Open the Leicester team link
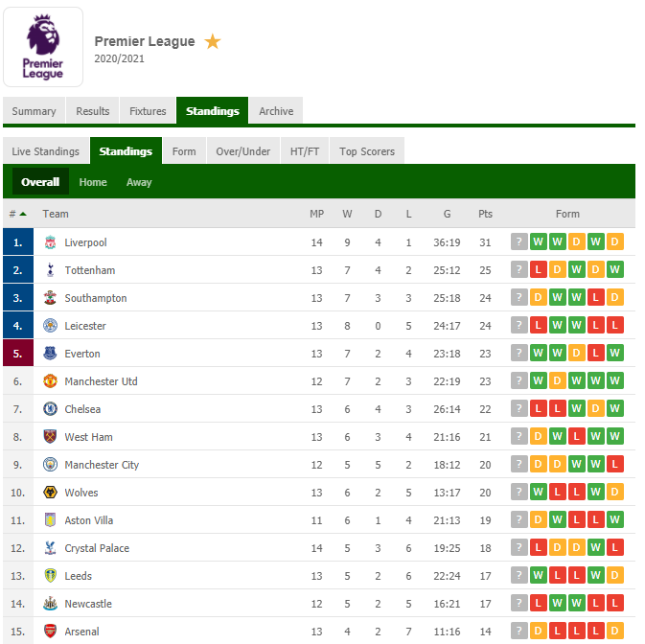 pyautogui.click(x=85, y=326)
